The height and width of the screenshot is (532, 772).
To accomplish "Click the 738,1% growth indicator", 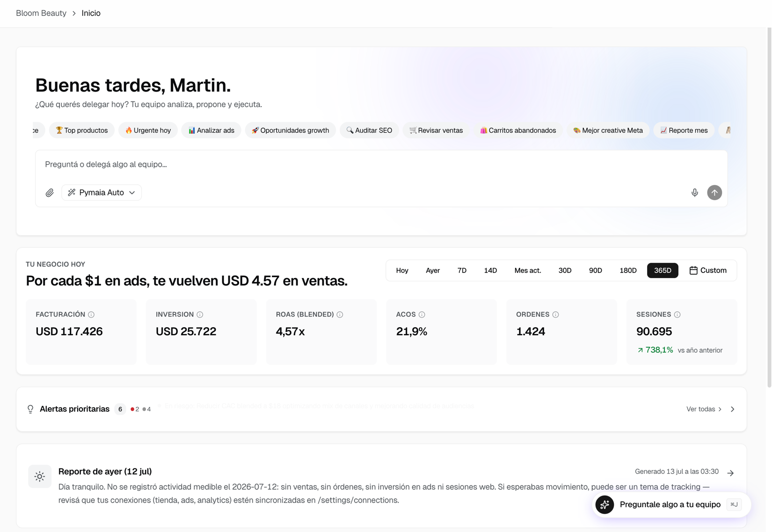I will pos(655,350).
